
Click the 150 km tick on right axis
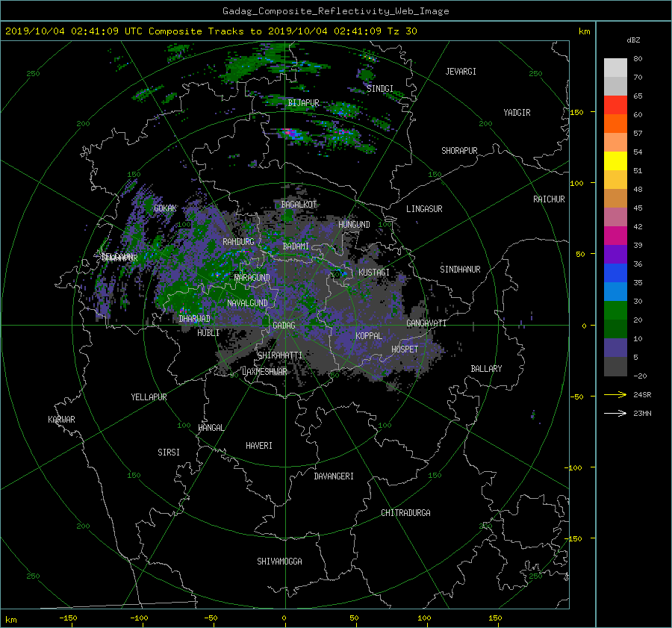(x=577, y=112)
